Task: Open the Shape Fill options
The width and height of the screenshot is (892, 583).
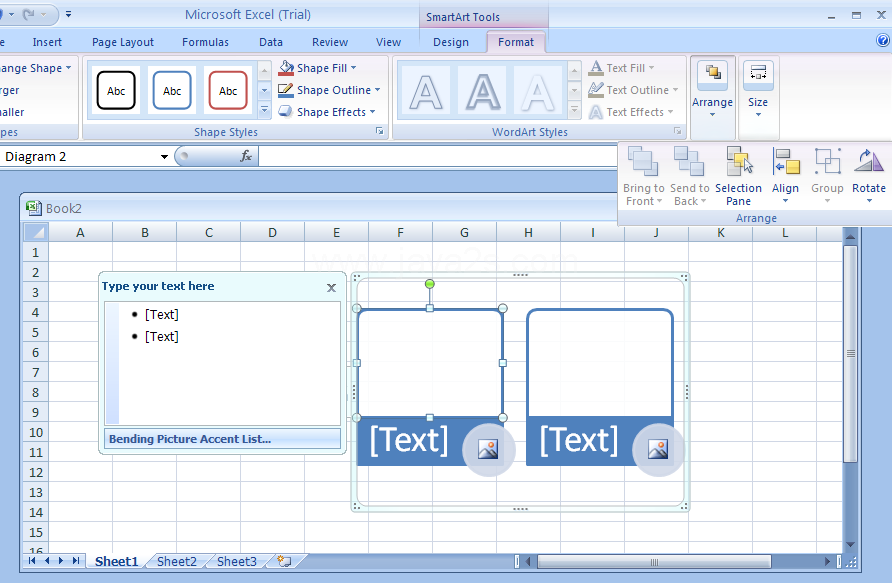Action: click(x=317, y=68)
